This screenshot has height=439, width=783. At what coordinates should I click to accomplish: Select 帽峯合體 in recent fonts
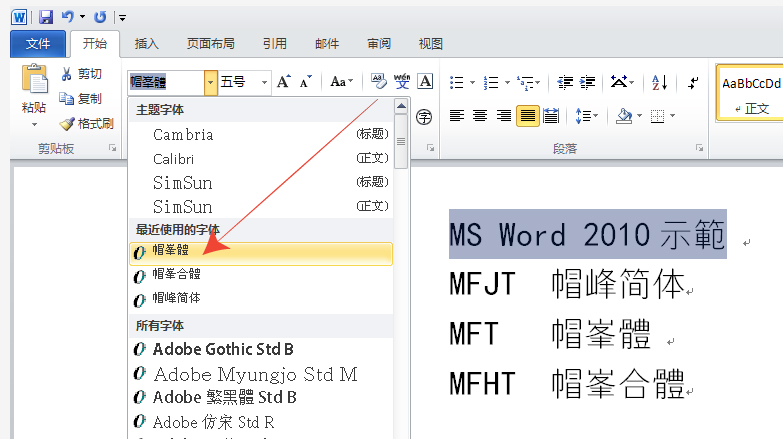(x=261, y=277)
